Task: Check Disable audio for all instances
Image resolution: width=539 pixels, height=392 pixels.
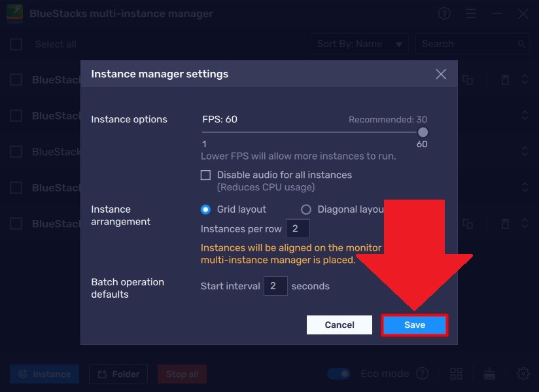Action: click(x=205, y=175)
